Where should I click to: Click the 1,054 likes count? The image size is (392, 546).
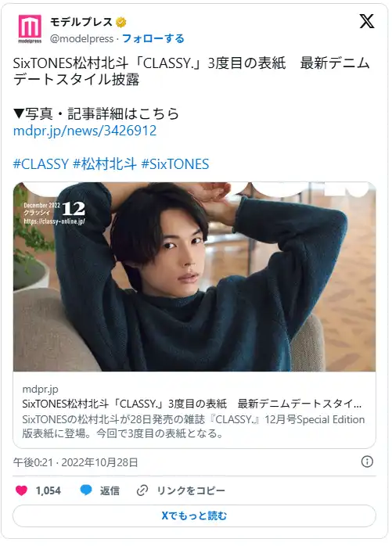coord(48,490)
